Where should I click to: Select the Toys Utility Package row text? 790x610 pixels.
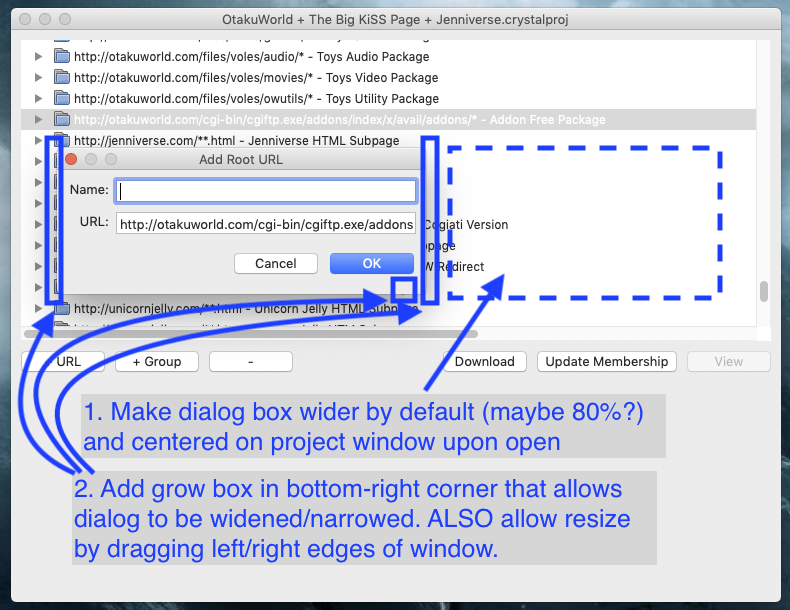[x=256, y=98]
